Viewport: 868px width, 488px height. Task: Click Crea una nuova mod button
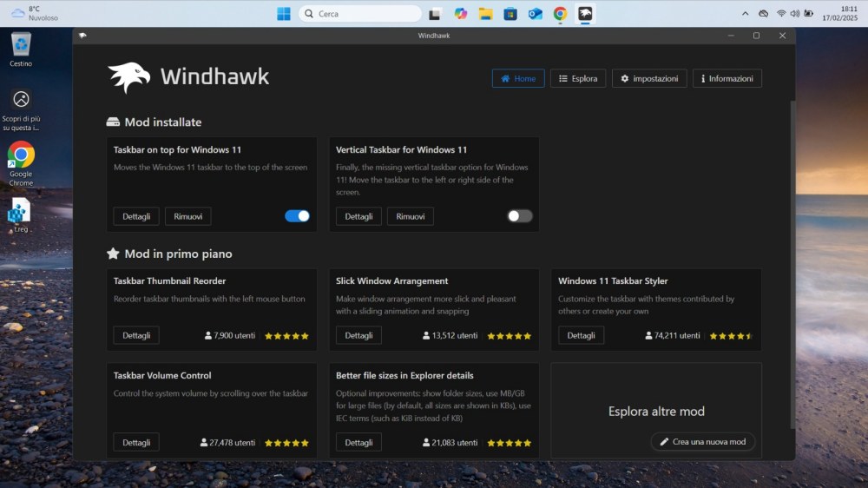click(702, 442)
